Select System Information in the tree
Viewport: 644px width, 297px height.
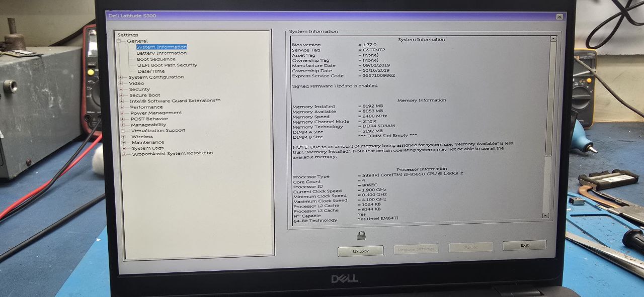click(x=162, y=47)
